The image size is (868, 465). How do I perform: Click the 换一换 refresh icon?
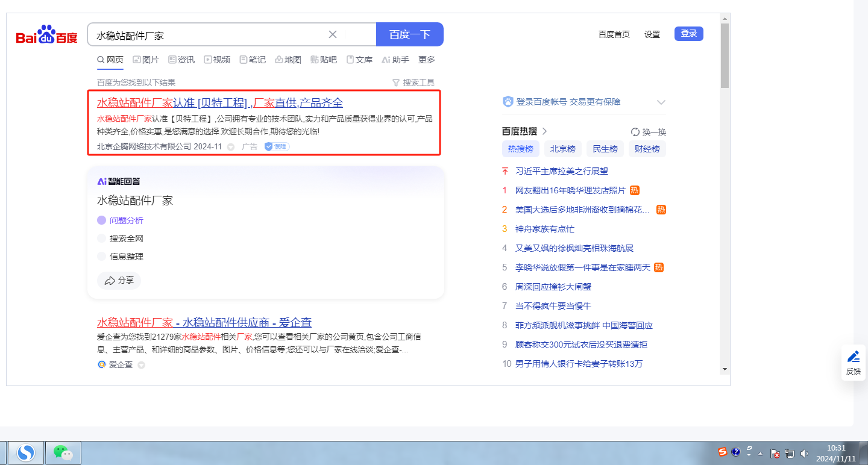click(635, 132)
